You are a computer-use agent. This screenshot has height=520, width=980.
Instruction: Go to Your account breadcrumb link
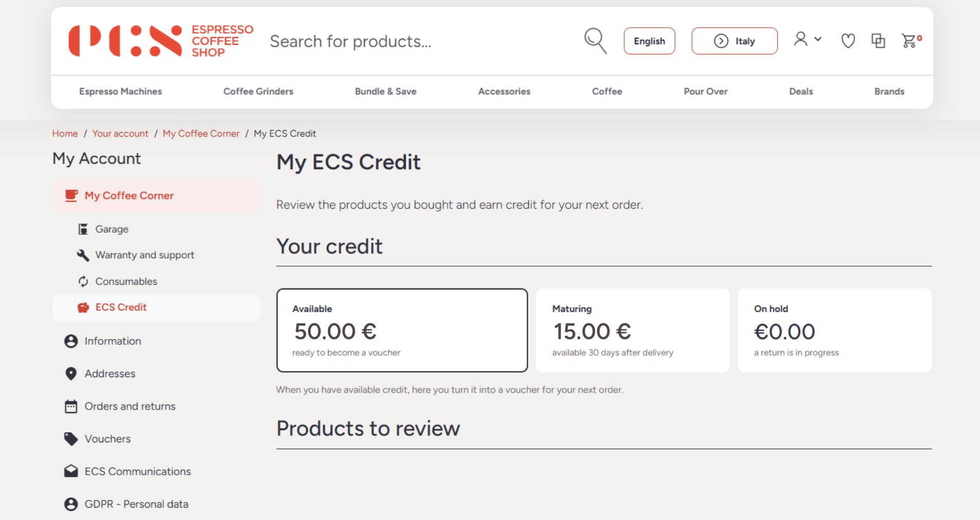120,134
